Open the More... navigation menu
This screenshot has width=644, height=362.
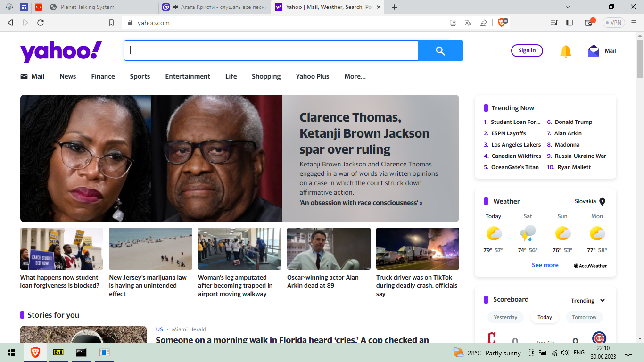point(355,76)
